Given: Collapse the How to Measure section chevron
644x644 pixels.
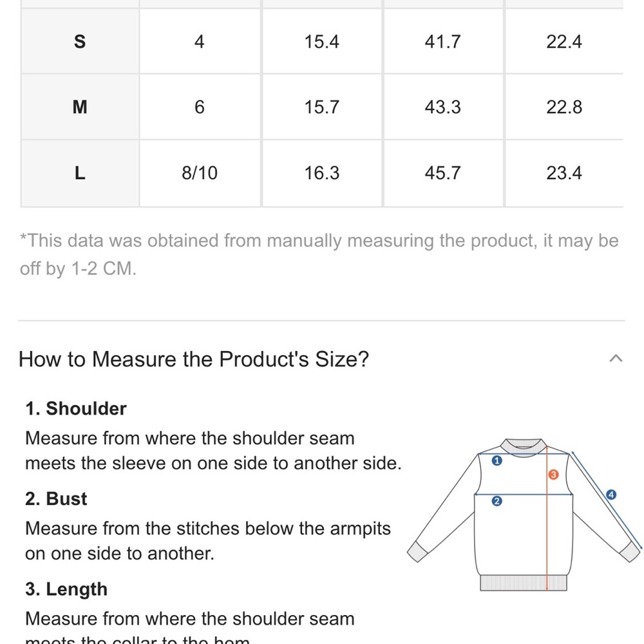Looking at the screenshot, I should [x=616, y=359].
